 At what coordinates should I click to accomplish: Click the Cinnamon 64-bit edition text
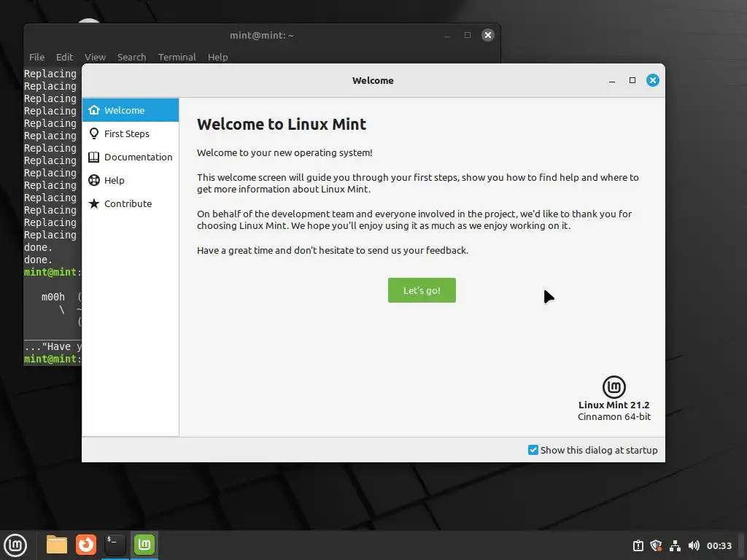(x=614, y=416)
